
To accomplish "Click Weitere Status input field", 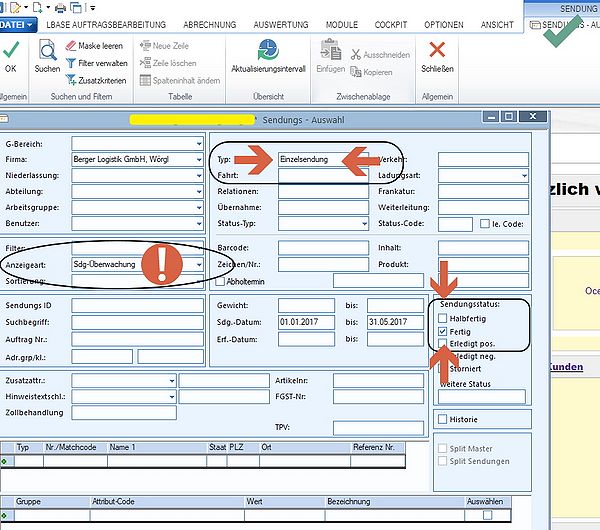I will coord(482,397).
